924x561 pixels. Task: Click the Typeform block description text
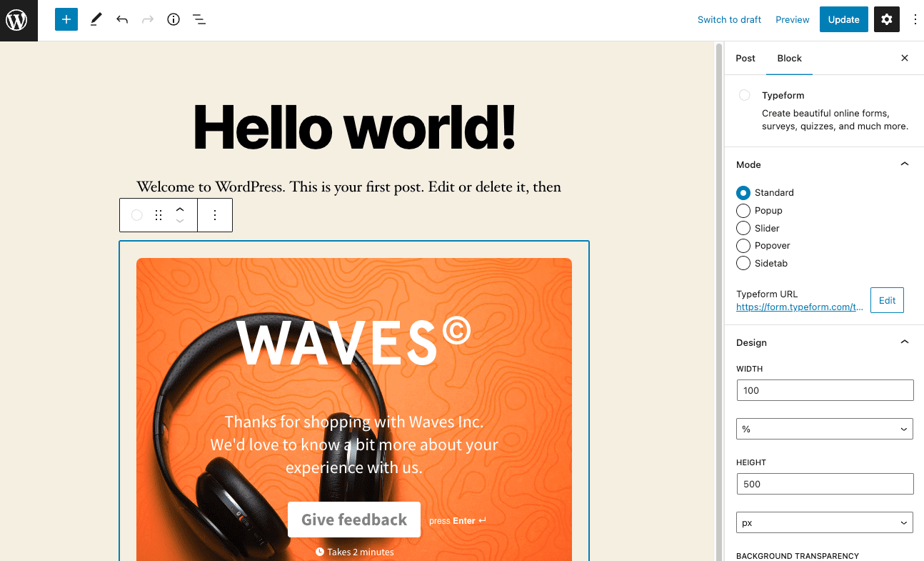[835, 120]
